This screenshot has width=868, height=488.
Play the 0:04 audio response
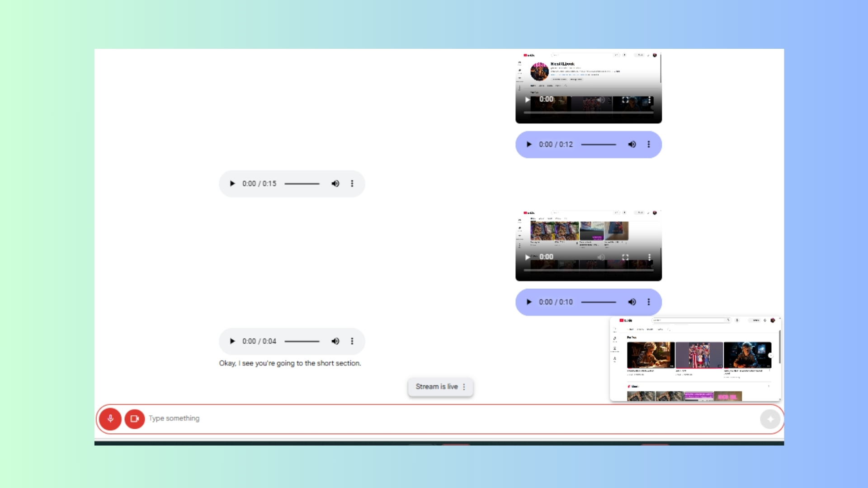pyautogui.click(x=232, y=341)
